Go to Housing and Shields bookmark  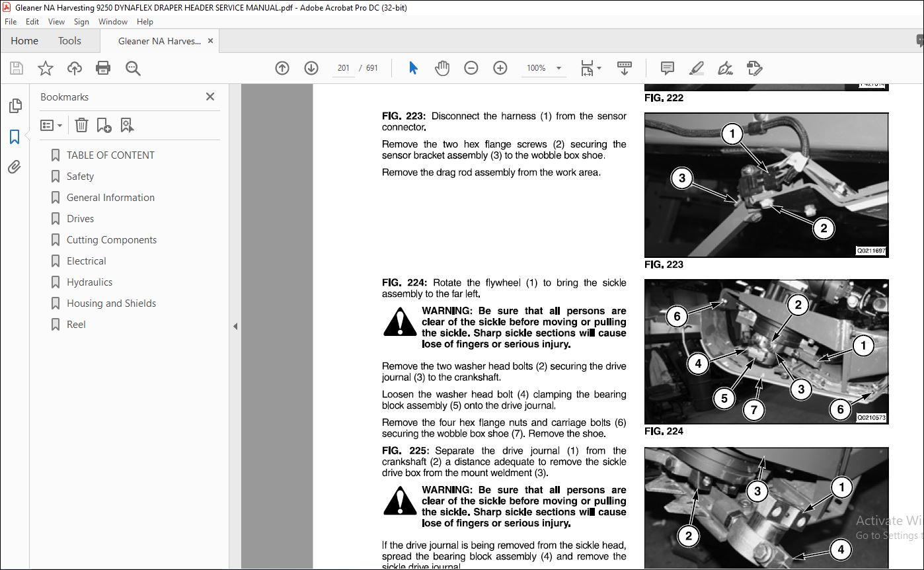tap(111, 304)
